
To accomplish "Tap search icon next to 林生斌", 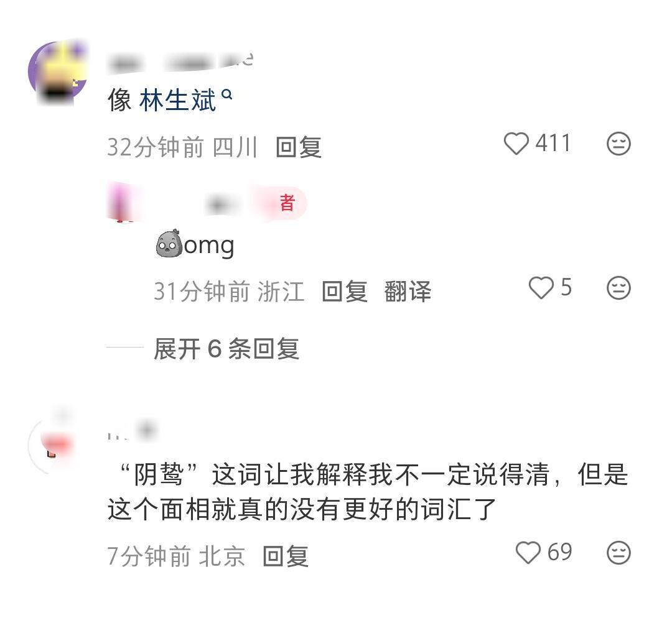I will click(x=227, y=95).
